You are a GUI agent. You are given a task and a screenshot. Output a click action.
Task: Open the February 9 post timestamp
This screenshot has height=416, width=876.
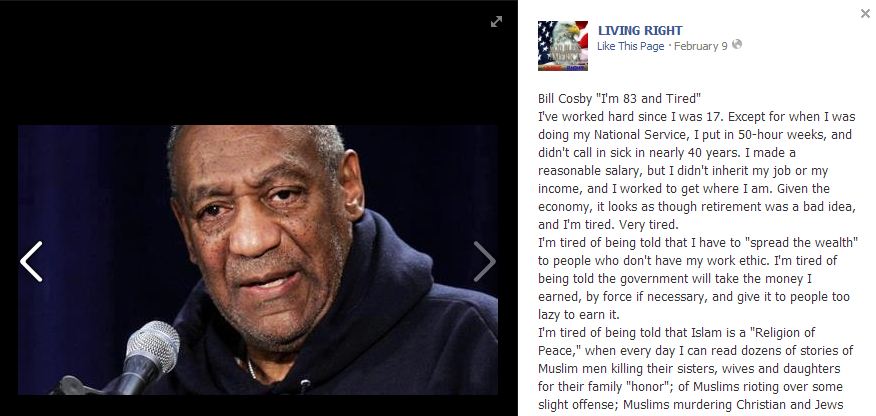(x=701, y=46)
